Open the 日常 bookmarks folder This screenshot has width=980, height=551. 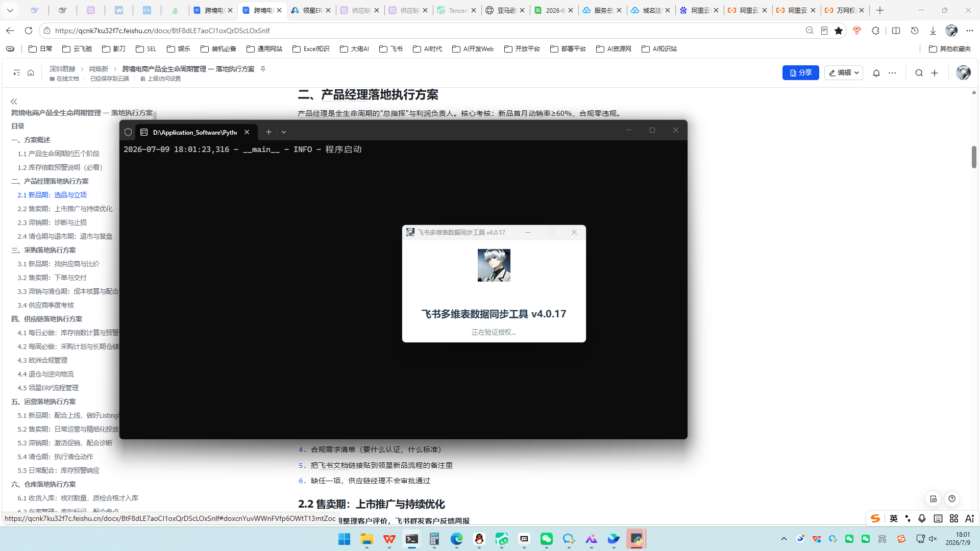click(40, 49)
